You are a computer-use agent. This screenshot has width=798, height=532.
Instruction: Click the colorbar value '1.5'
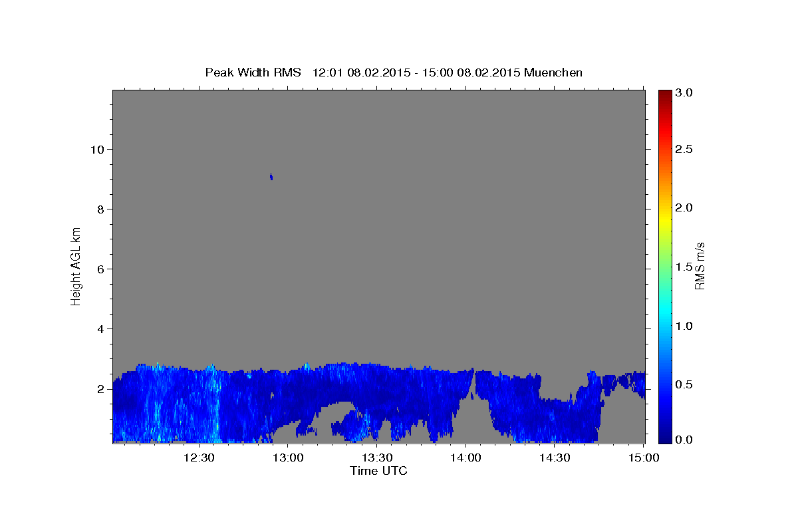(x=684, y=267)
